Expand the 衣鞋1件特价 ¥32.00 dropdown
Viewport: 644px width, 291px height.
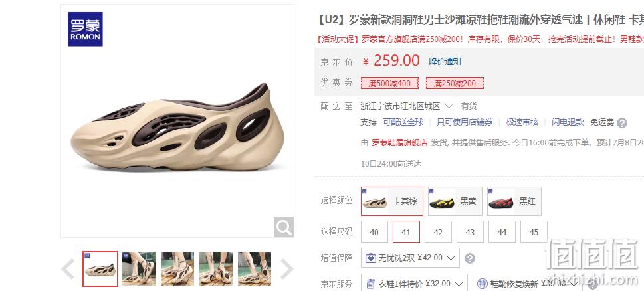coord(414,283)
